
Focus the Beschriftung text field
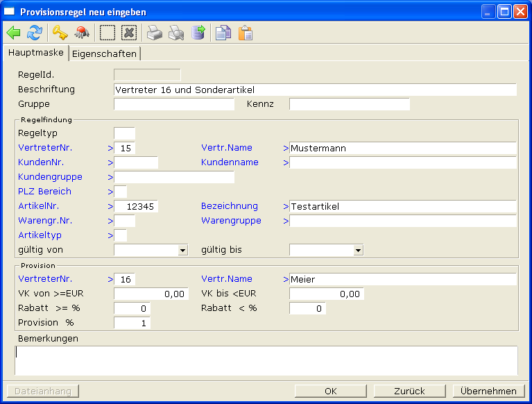coord(315,90)
